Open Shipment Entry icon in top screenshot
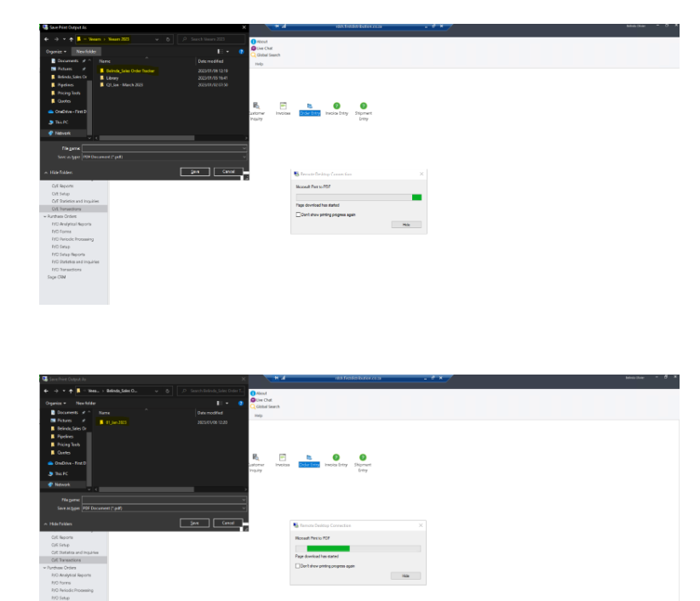The height and width of the screenshot is (601, 700). [x=364, y=112]
